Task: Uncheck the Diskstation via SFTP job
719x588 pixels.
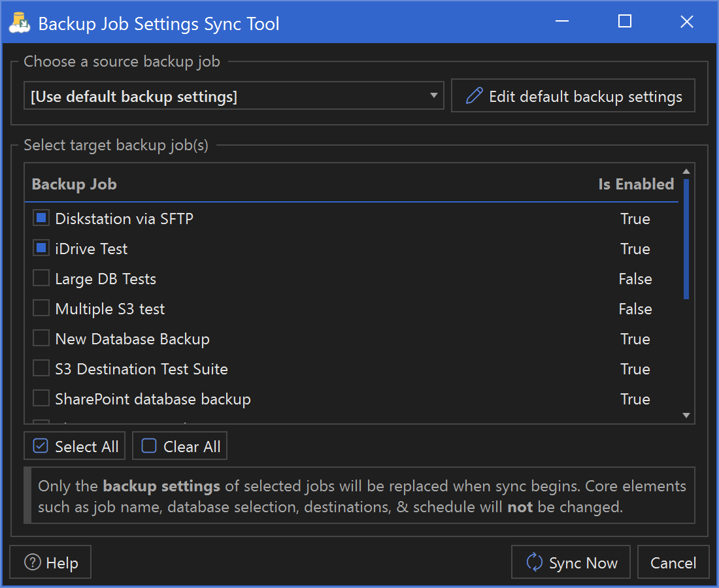Action: coord(41,218)
